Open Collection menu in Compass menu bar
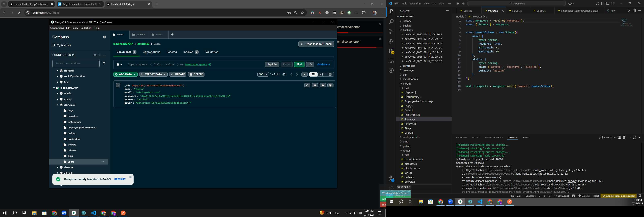The image size is (644, 217). [86, 28]
